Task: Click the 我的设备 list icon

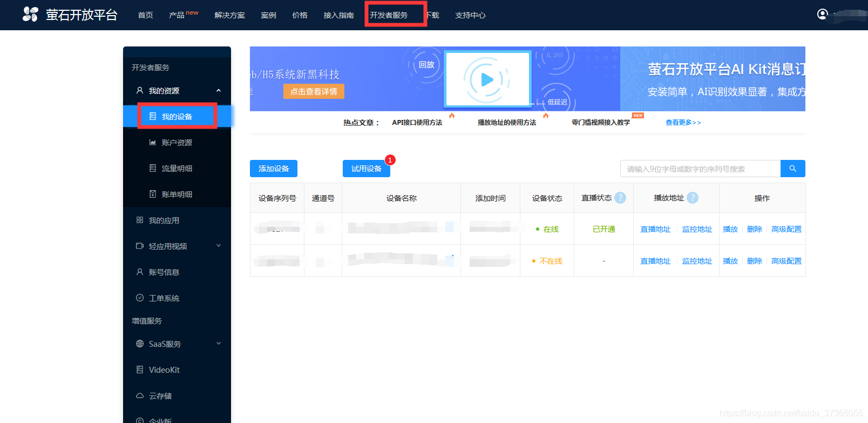Action: point(153,116)
